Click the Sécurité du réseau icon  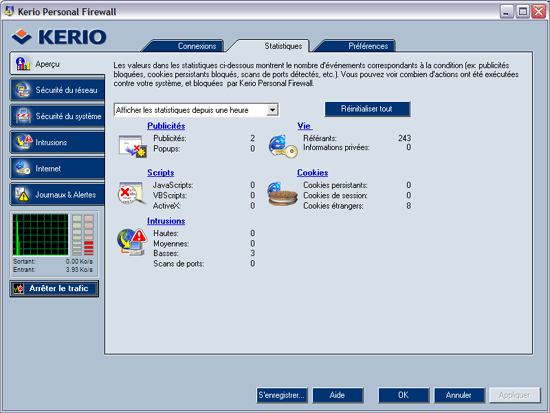[x=22, y=90]
